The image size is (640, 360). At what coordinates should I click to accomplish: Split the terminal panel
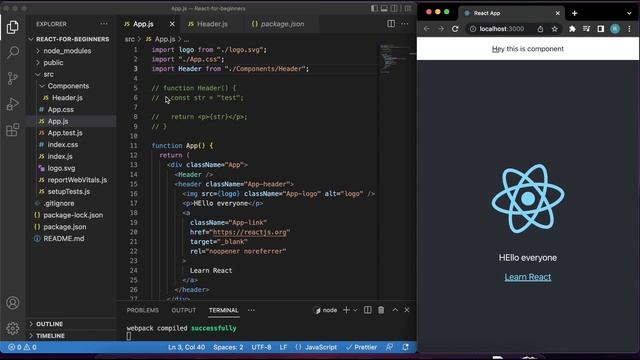coord(368,310)
